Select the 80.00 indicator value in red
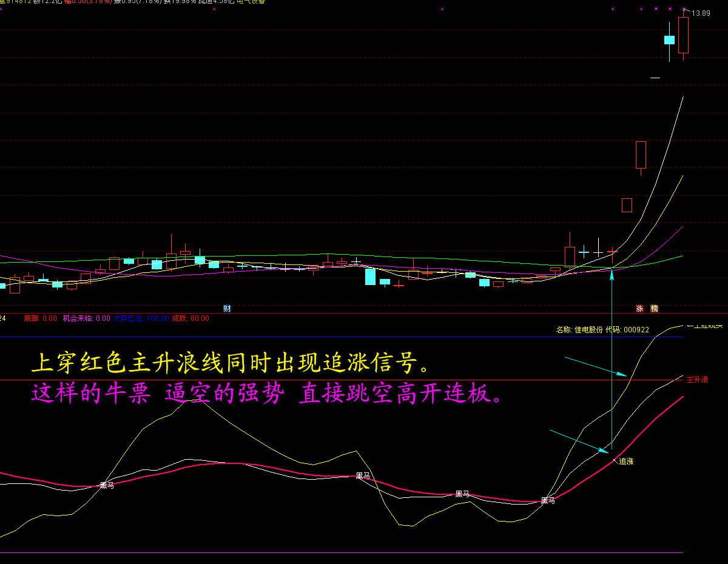728x564 pixels. [190, 318]
